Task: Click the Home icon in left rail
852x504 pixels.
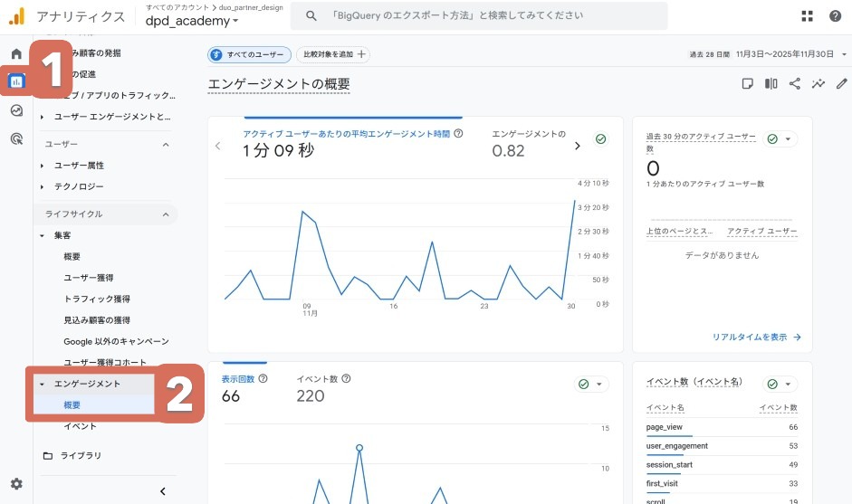Action: (x=16, y=54)
